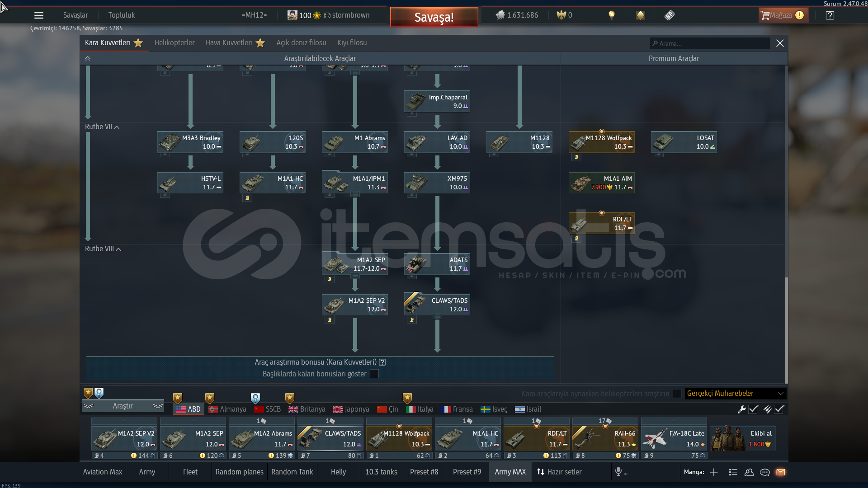
Task: Click Ekibi al recruit crew button
Action: tap(743, 439)
